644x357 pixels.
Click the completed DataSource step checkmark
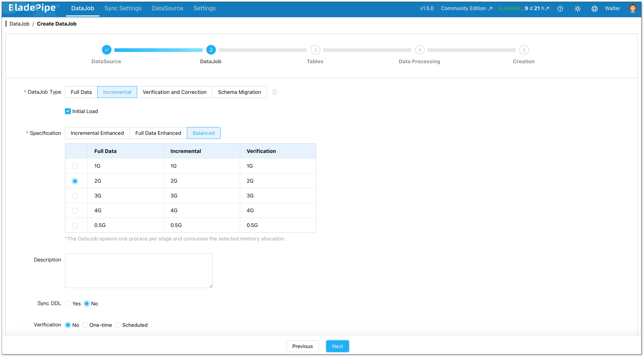coord(106,50)
